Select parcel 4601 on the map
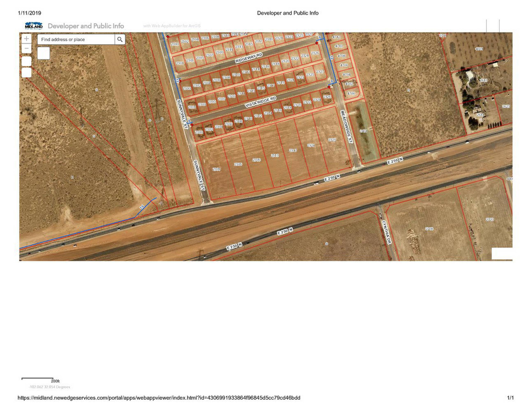This screenshot has height=411, width=532. tap(479, 49)
